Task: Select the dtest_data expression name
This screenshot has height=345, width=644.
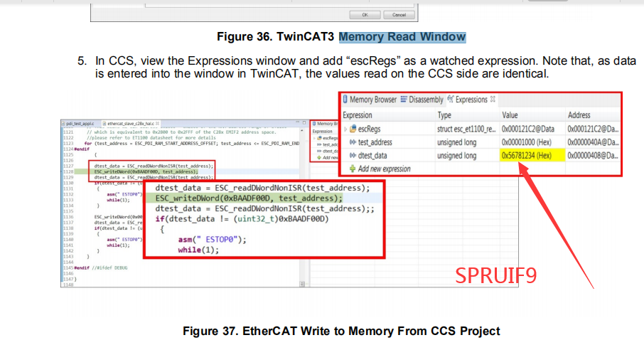Action: click(x=372, y=156)
